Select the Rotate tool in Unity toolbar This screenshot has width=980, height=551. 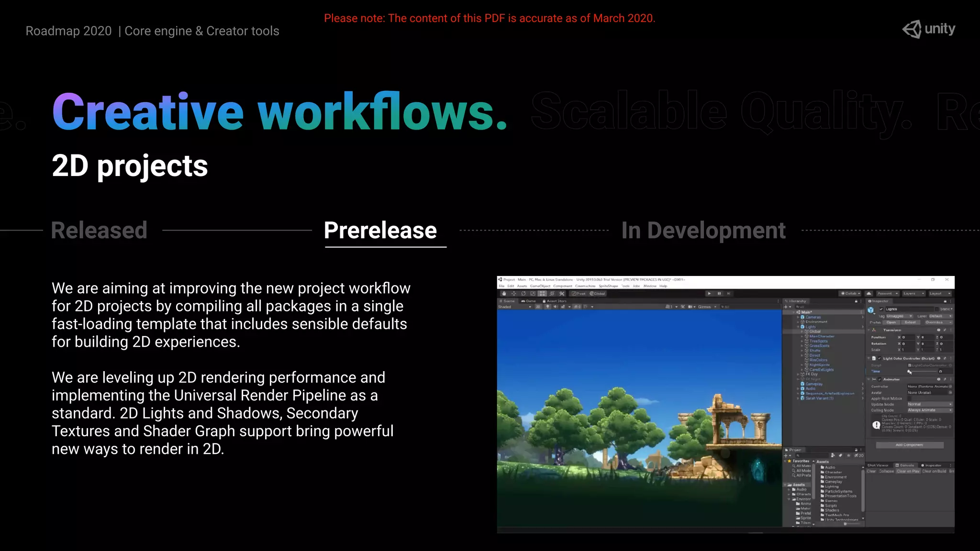(x=523, y=294)
